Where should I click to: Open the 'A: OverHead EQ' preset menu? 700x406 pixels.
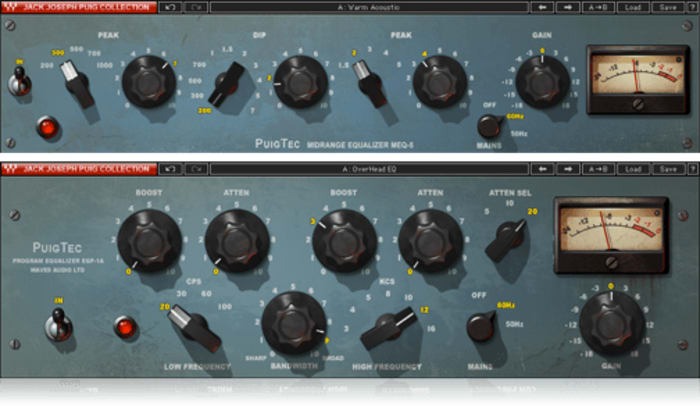click(369, 169)
